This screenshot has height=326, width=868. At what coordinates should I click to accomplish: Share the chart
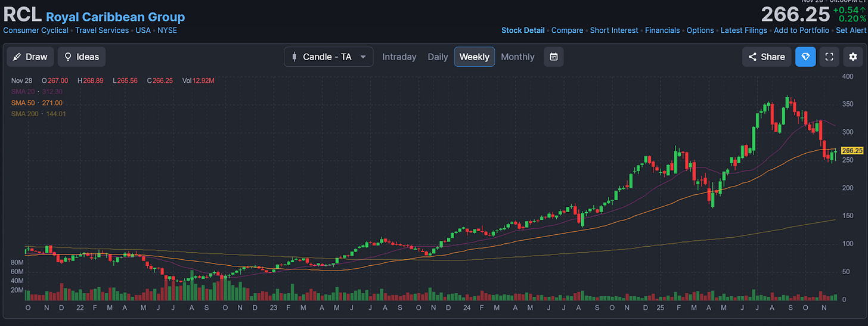[767, 57]
